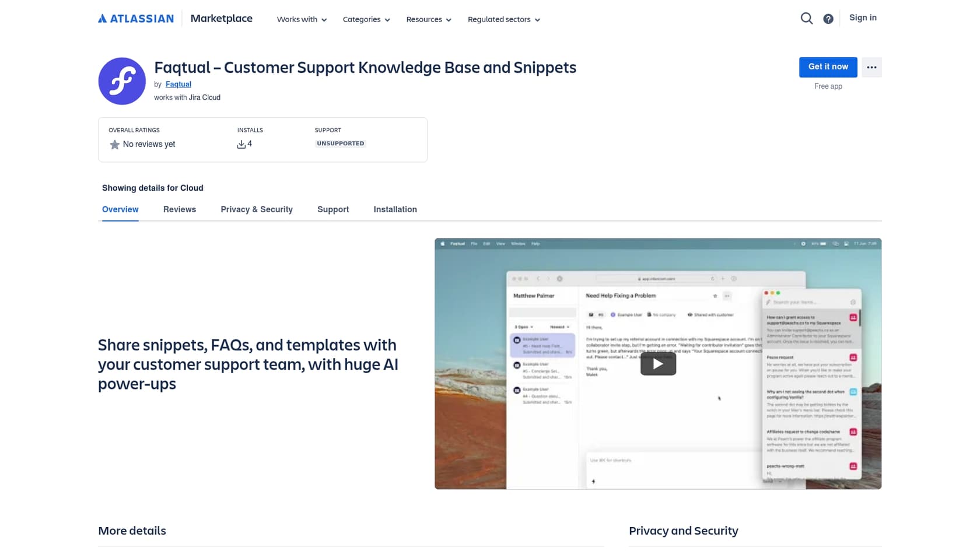Click the installs download icon
The width and height of the screenshot is (980, 551).
[241, 145]
